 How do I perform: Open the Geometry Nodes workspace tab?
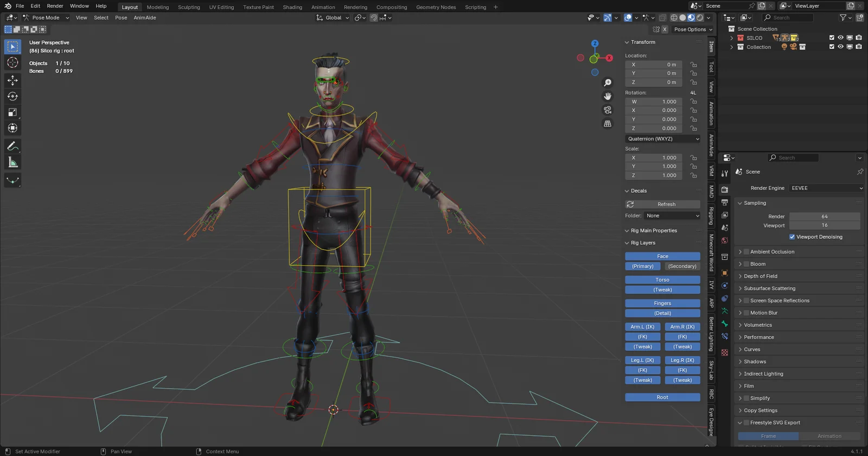click(436, 7)
